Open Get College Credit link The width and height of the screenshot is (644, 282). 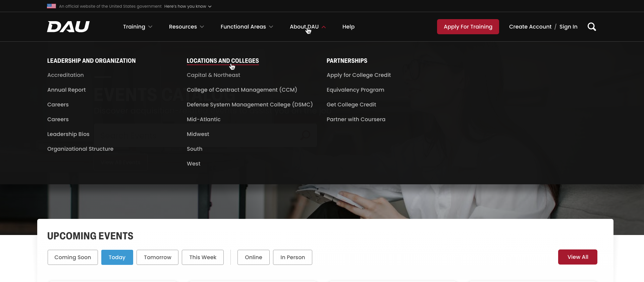pos(351,104)
